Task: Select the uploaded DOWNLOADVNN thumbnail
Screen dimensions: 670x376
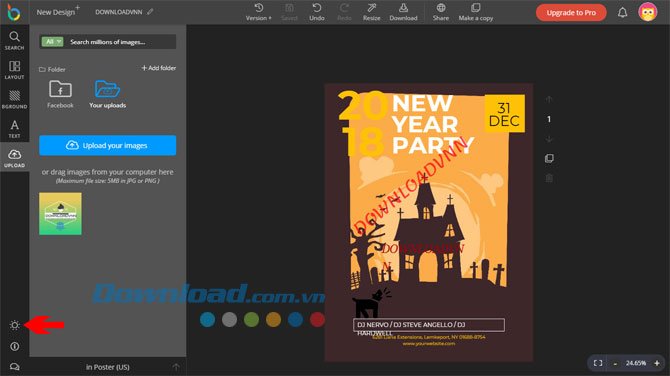Action: (x=60, y=214)
